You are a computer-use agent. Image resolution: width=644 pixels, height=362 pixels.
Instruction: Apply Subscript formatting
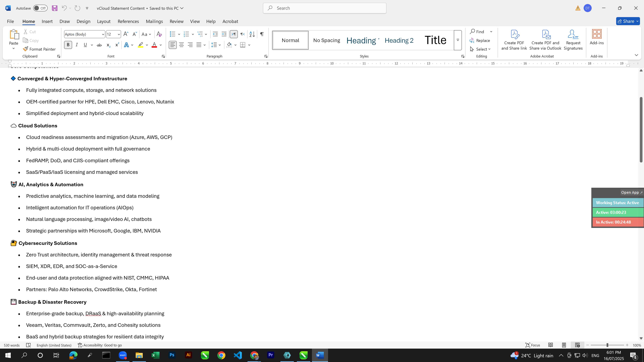click(x=108, y=45)
